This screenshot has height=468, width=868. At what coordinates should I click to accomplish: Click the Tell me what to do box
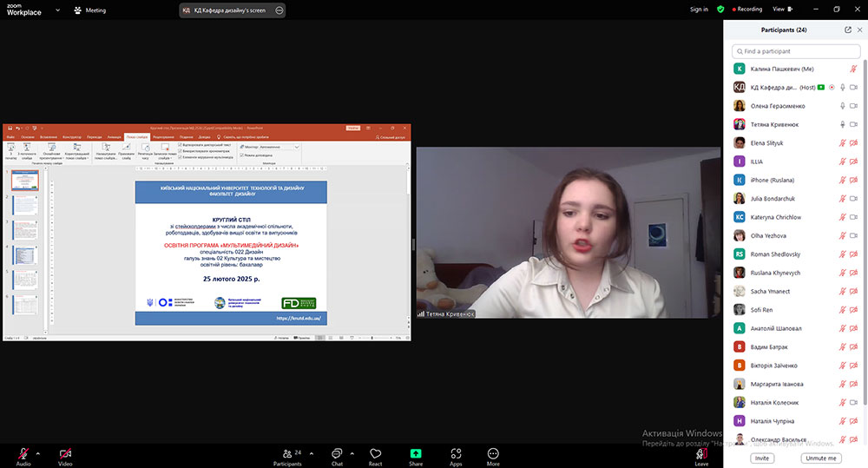(243, 137)
